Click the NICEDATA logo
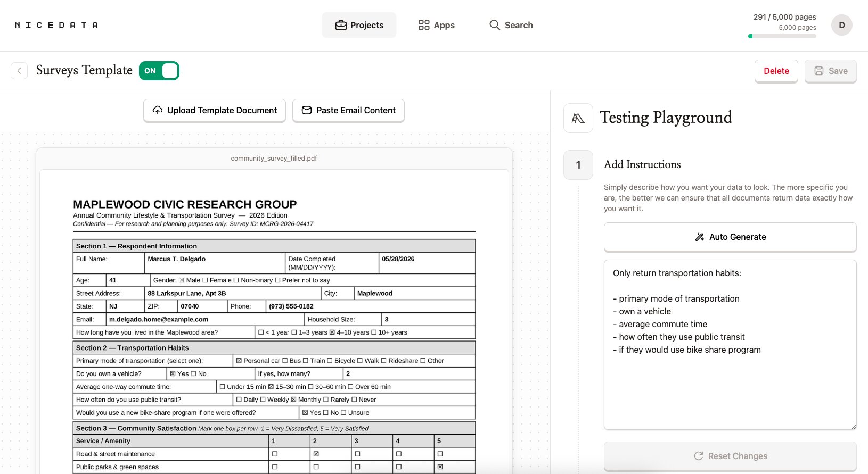868x474 pixels. (x=56, y=25)
